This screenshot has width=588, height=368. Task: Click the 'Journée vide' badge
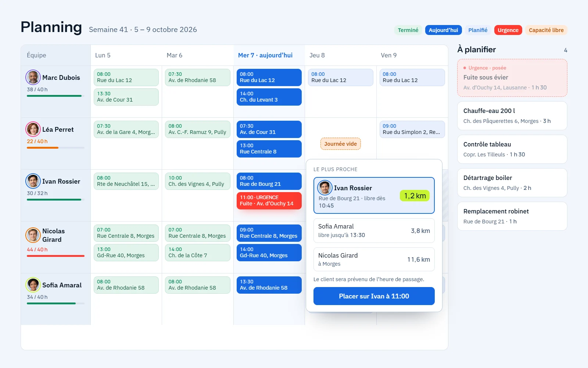tap(340, 144)
